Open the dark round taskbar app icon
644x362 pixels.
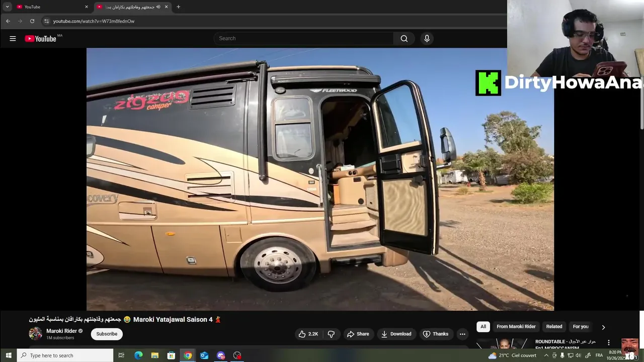pos(237,355)
